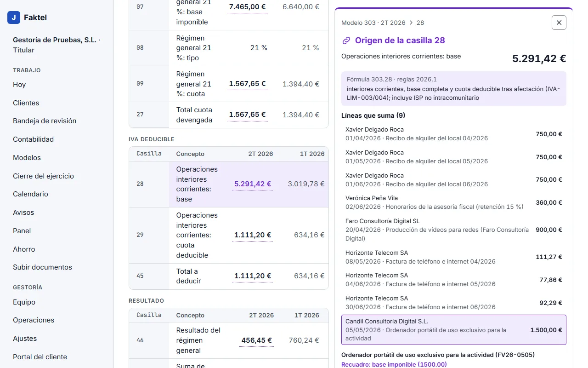Viewport: 588px width, 368px height.
Task: Open Calendario in the sidebar
Action: pos(30,194)
